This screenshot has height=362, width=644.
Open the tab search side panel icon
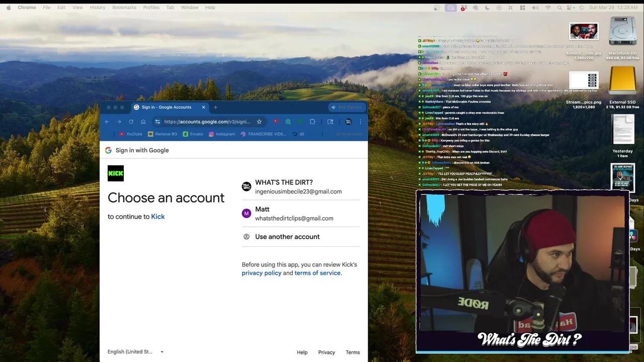tap(331, 122)
